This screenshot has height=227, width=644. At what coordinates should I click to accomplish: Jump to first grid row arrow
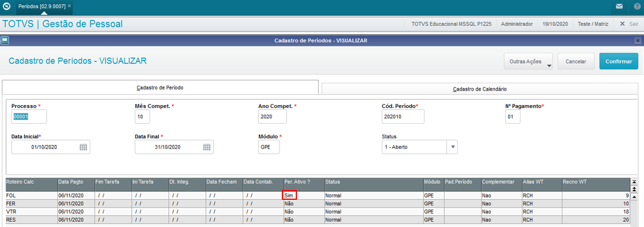pyautogui.click(x=634, y=182)
